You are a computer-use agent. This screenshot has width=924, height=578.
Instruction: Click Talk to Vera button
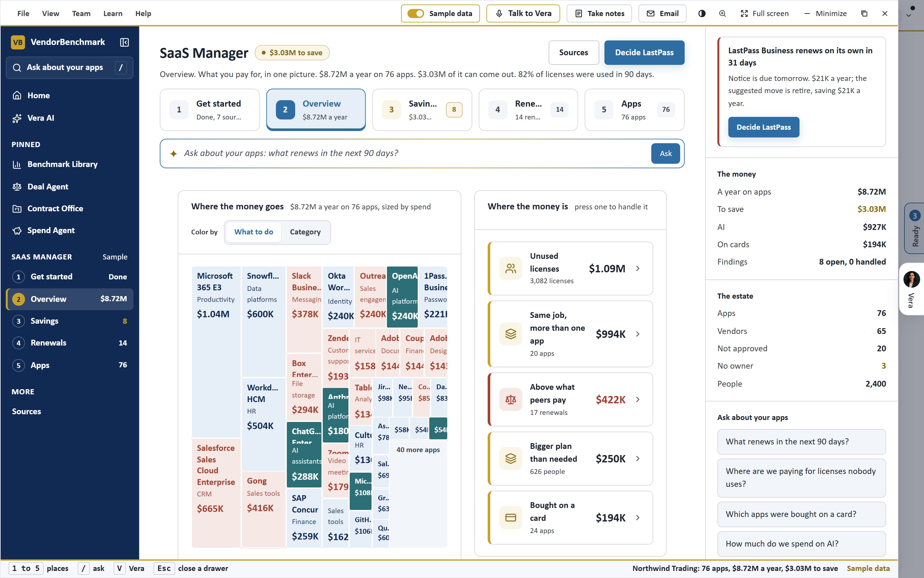click(523, 13)
